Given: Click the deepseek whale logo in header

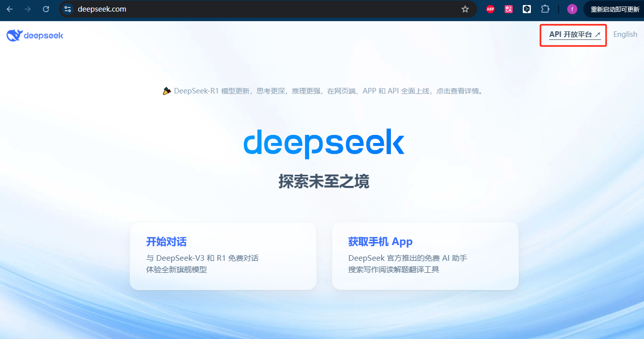Looking at the screenshot, I should point(35,35).
